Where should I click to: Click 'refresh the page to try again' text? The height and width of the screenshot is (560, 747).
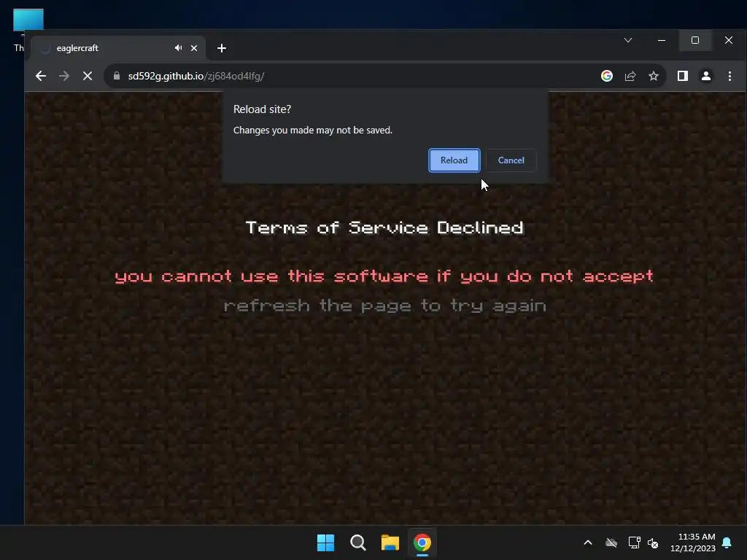[385, 306]
